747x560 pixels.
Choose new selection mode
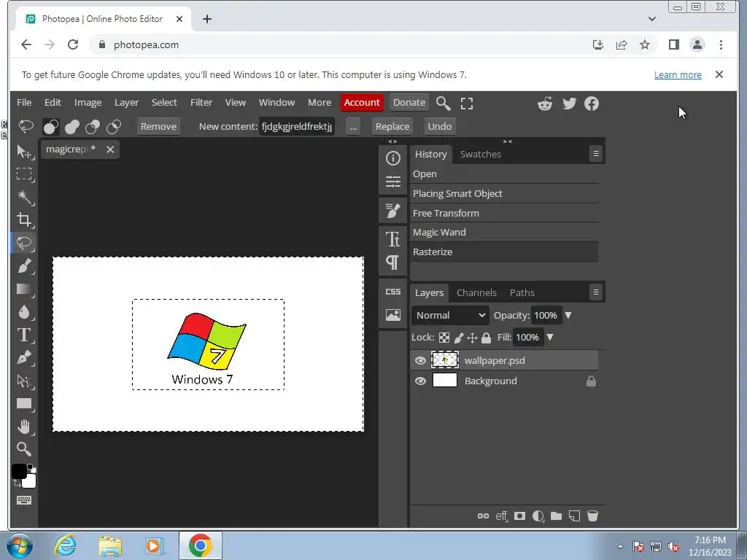click(51, 127)
